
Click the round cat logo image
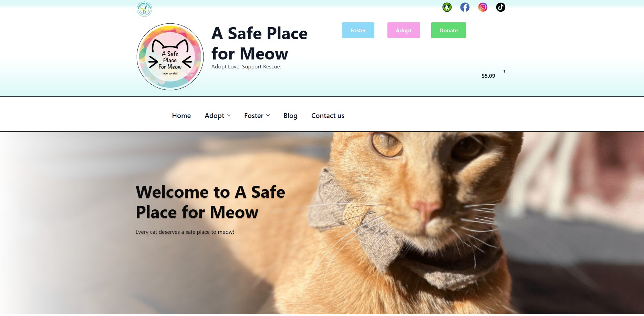click(x=170, y=57)
